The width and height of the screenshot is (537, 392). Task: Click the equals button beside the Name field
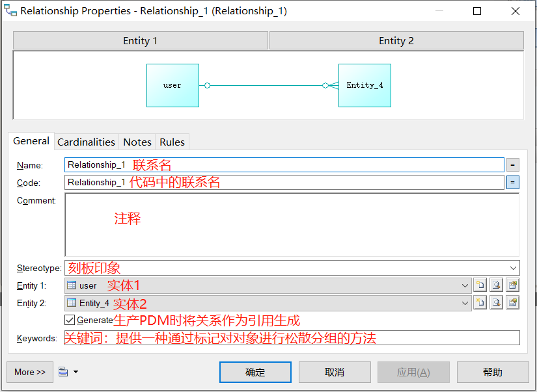point(513,164)
